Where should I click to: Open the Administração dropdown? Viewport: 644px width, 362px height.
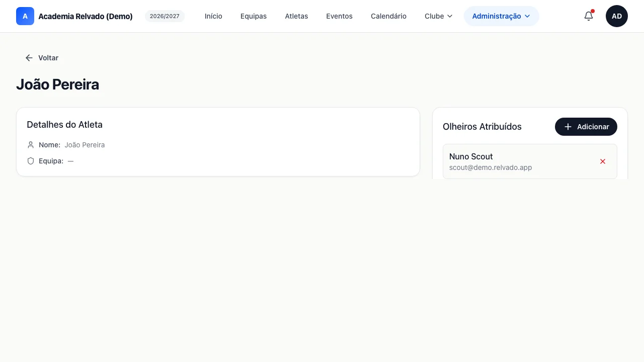[x=501, y=16]
